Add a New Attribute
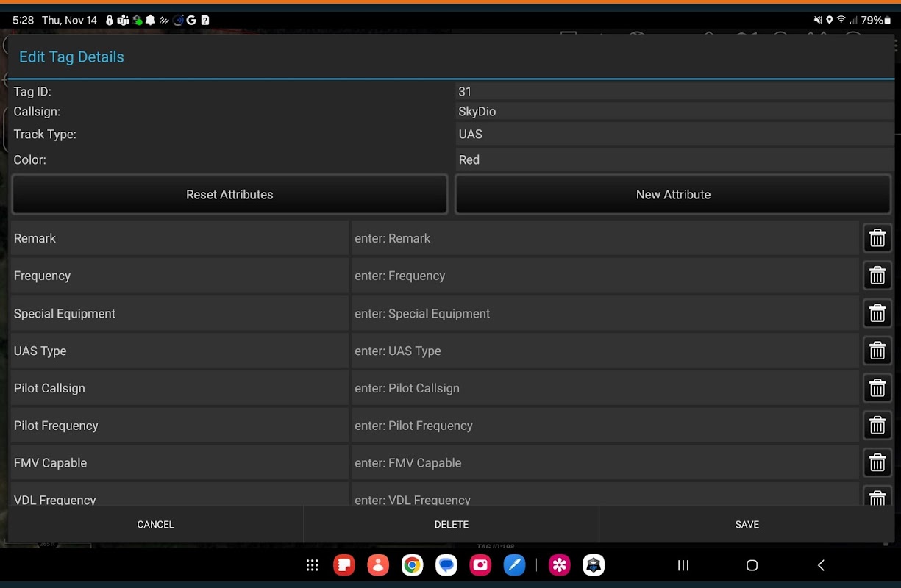This screenshot has height=588, width=901. click(x=673, y=195)
